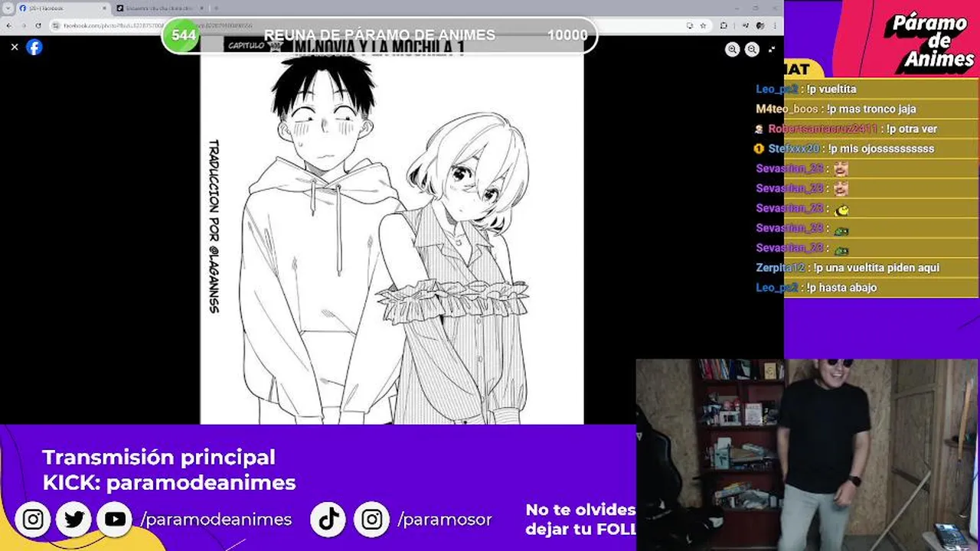Zoom in on the Facebook photo

(x=733, y=49)
